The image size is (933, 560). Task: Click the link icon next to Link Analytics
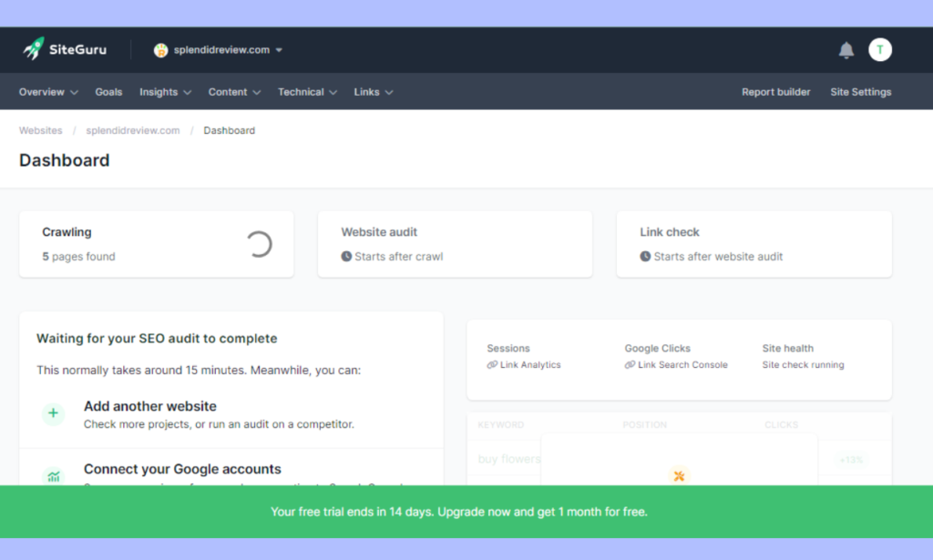tap(492, 365)
